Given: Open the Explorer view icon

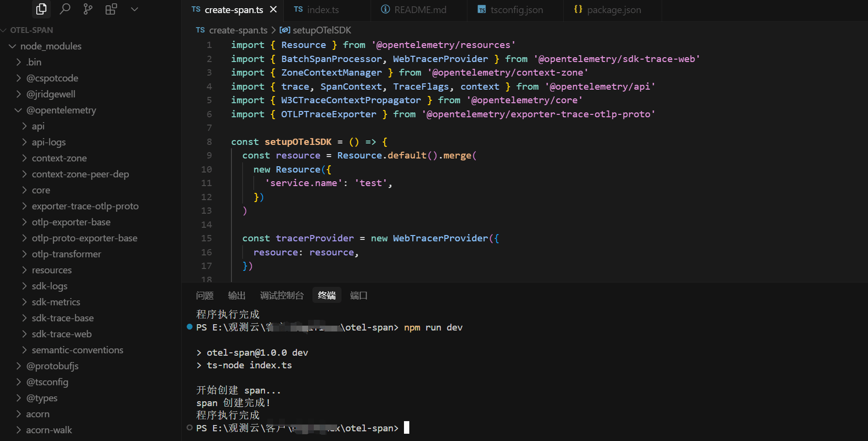Looking at the screenshot, I should (x=41, y=9).
